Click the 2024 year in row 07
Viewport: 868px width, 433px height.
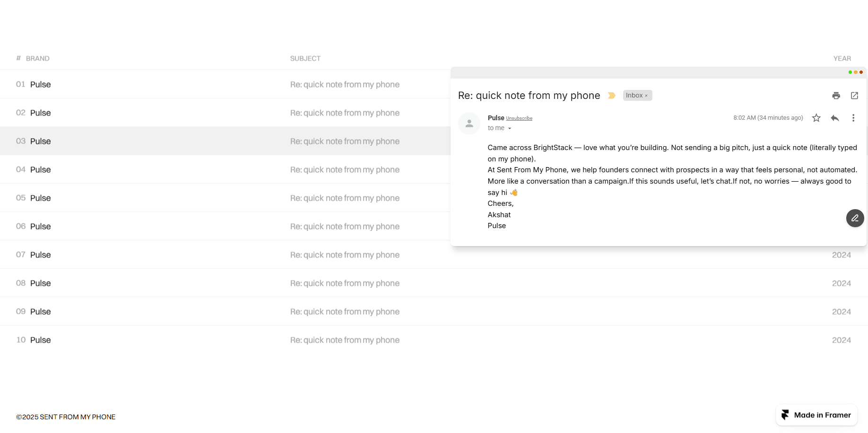pyautogui.click(x=842, y=255)
